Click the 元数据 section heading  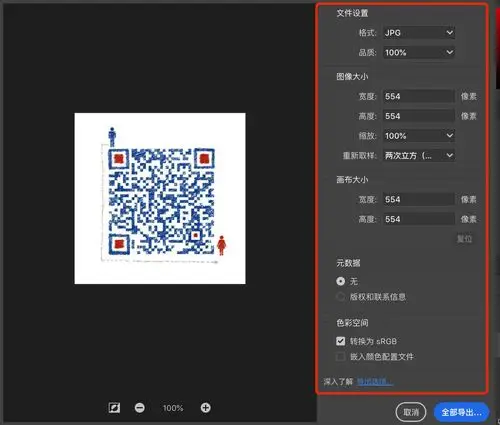tap(348, 263)
